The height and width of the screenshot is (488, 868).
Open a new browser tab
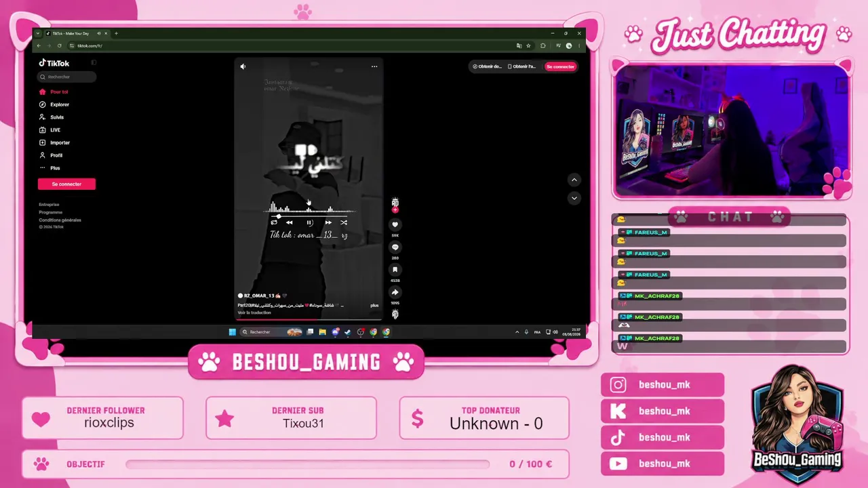click(x=116, y=33)
